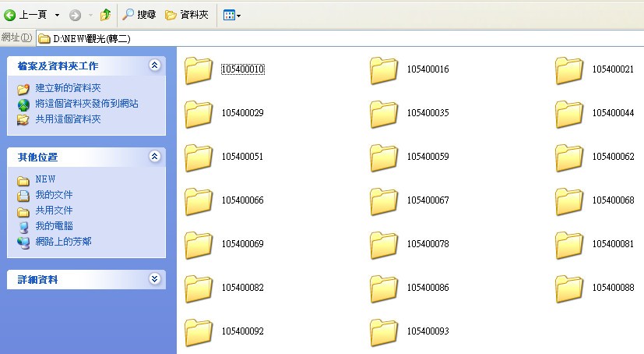Screen dimensions: 644x354
Task: Click the address bar path field
Action: tap(340, 38)
